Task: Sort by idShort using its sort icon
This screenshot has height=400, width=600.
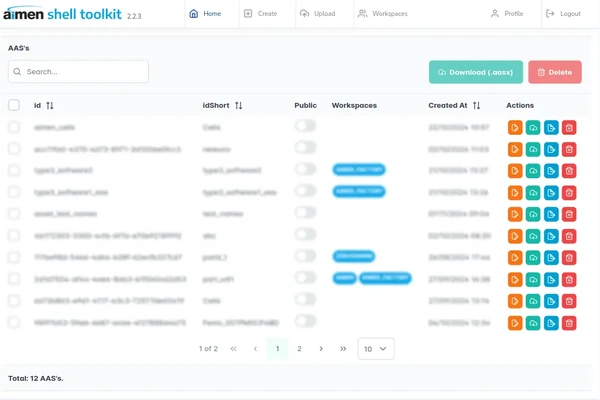Action: coord(238,105)
